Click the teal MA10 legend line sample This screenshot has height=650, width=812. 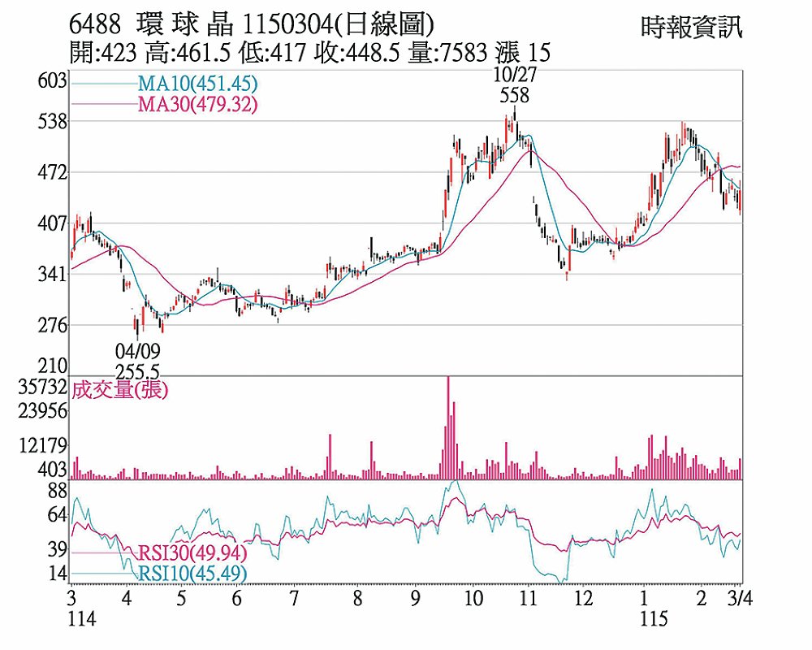pos(104,83)
